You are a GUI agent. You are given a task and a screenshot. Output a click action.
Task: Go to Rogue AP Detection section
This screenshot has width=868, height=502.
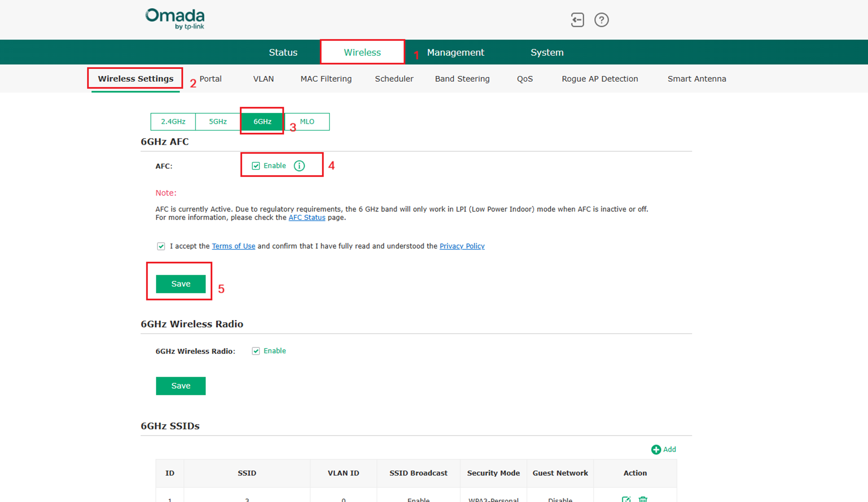[599, 79]
